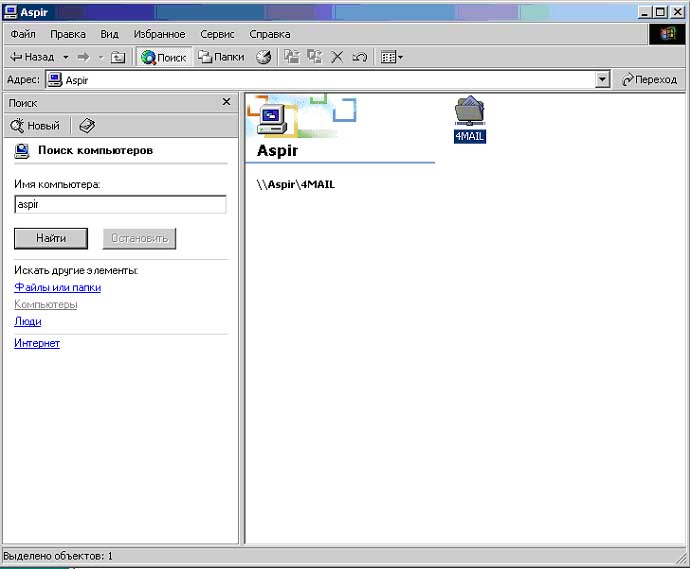Open the Правка menu

click(68, 34)
